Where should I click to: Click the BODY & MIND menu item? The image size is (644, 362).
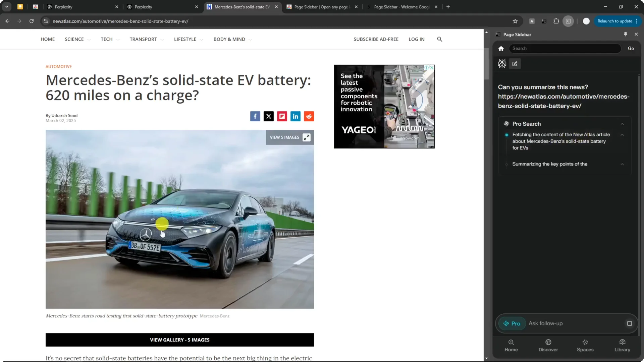coord(229,39)
